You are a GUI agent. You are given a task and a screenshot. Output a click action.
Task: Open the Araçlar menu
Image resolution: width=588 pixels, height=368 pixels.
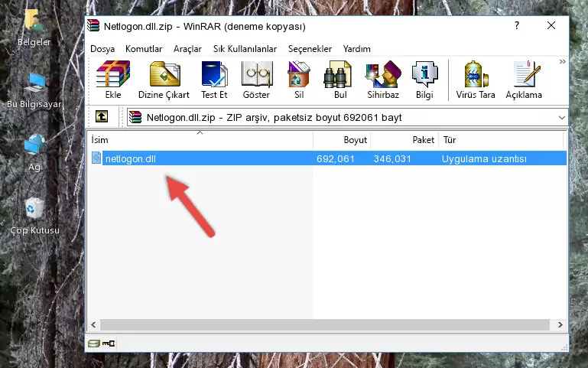(x=187, y=49)
